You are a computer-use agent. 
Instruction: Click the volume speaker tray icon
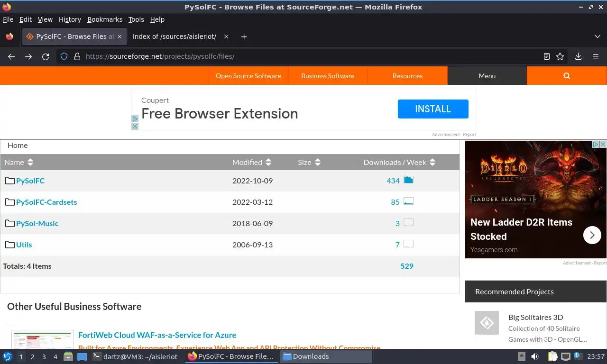tap(535, 356)
